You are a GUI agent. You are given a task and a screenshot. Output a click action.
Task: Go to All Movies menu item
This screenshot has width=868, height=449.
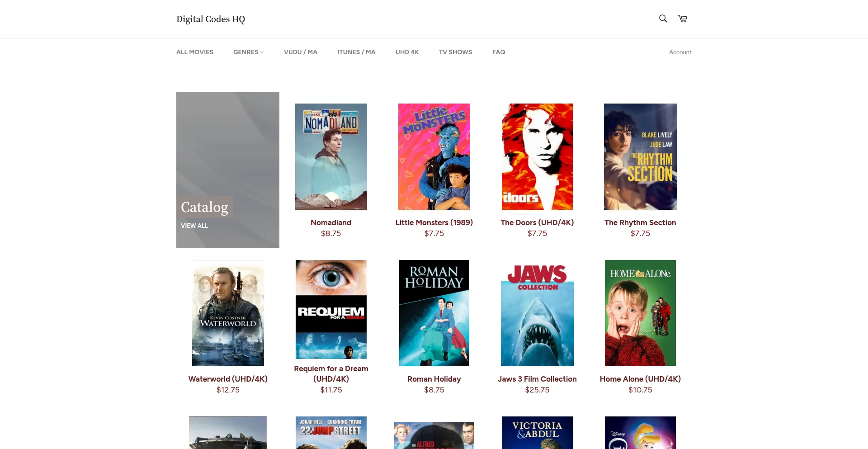click(x=194, y=52)
